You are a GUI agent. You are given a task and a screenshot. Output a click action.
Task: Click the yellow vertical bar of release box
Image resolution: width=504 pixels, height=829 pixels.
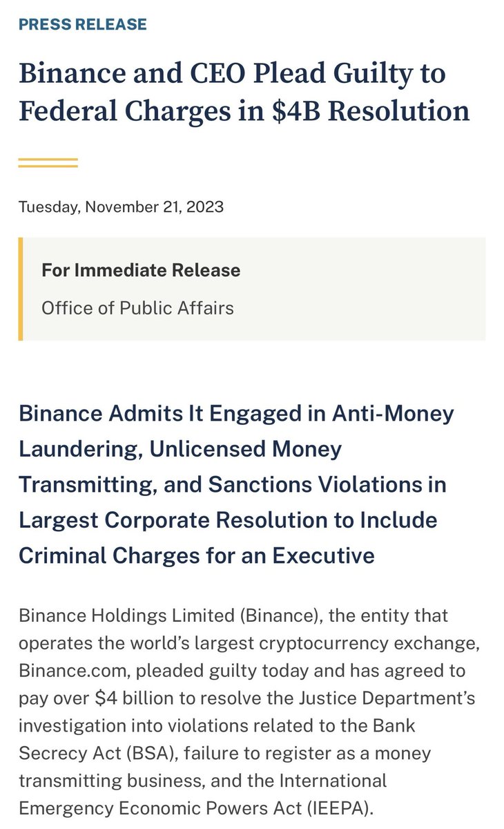[x=21, y=289]
